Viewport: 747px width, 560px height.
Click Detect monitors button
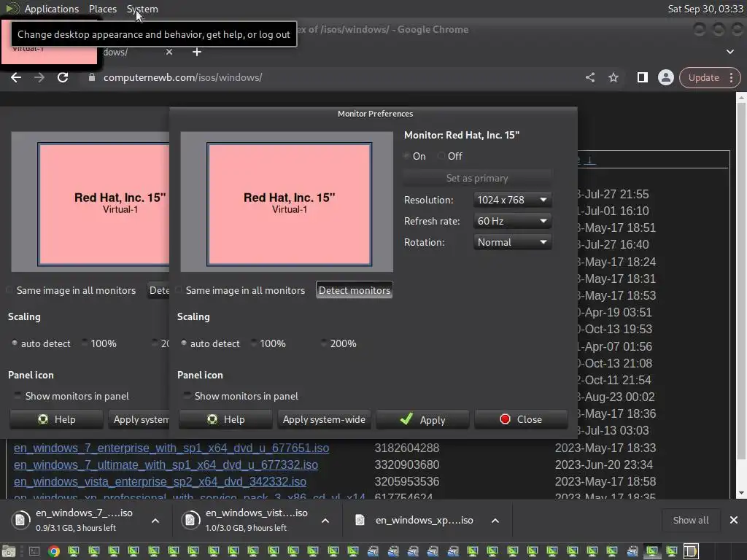(x=355, y=290)
